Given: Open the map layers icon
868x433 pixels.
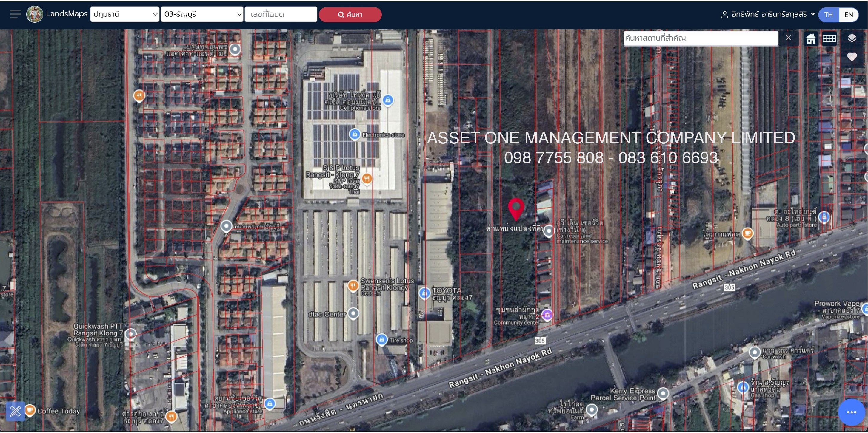Looking at the screenshot, I should point(852,38).
